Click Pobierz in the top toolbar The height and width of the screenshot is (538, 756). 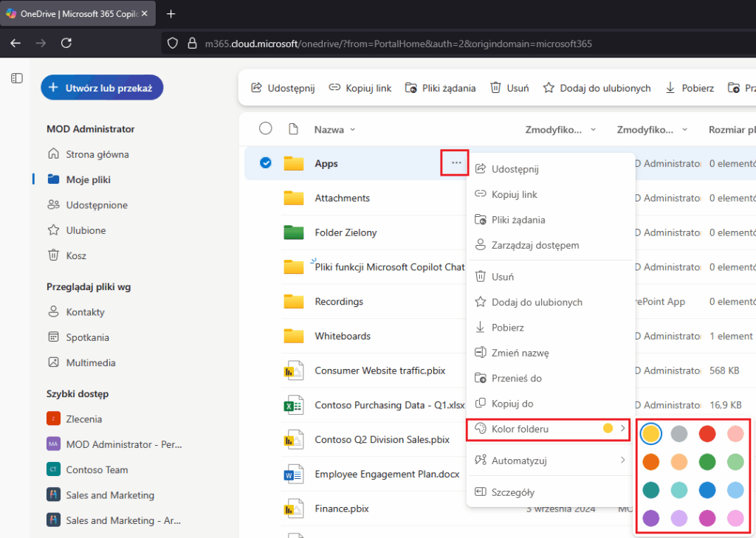tap(690, 89)
